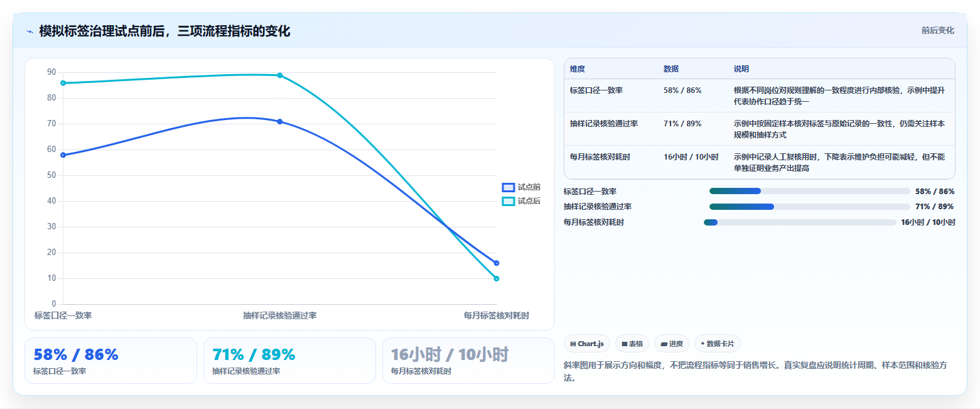Image resolution: width=980 pixels, height=409 pixels.
Task: Click the 标签口径一致率 progress bar
Action: coord(810,191)
